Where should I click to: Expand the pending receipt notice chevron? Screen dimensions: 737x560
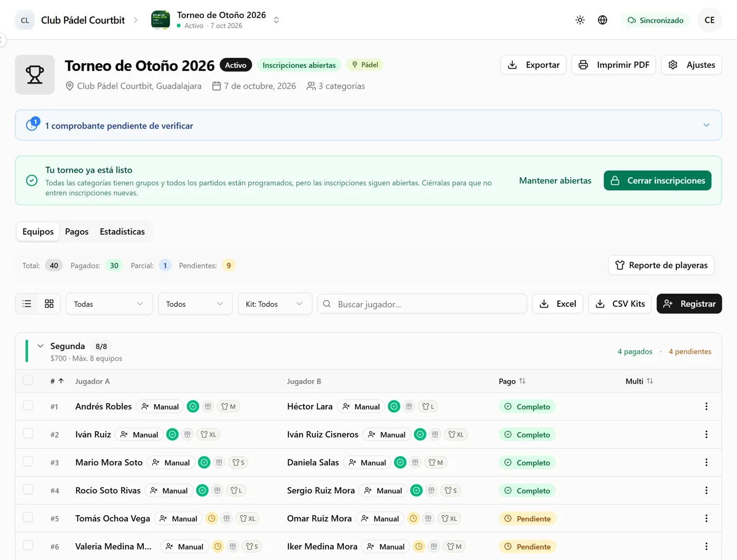tap(706, 125)
